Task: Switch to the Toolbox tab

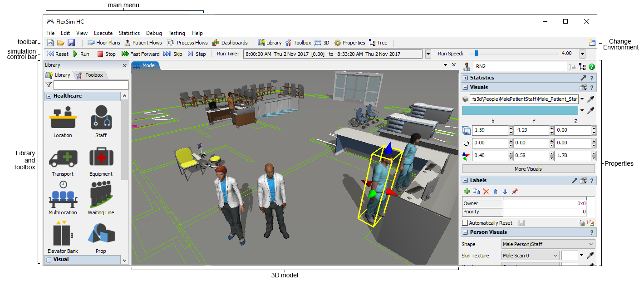Action: (x=90, y=75)
